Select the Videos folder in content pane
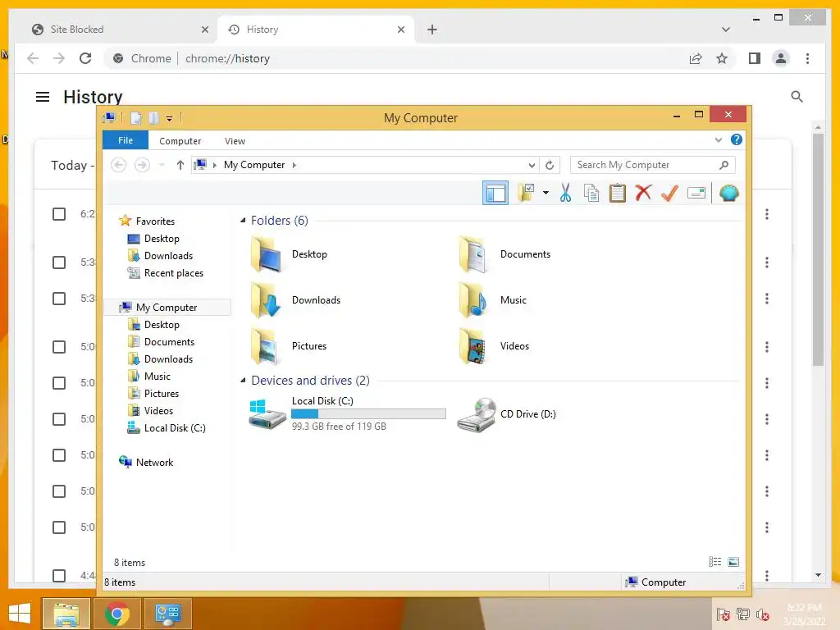This screenshot has width=840, height=630. pos(494,346)
